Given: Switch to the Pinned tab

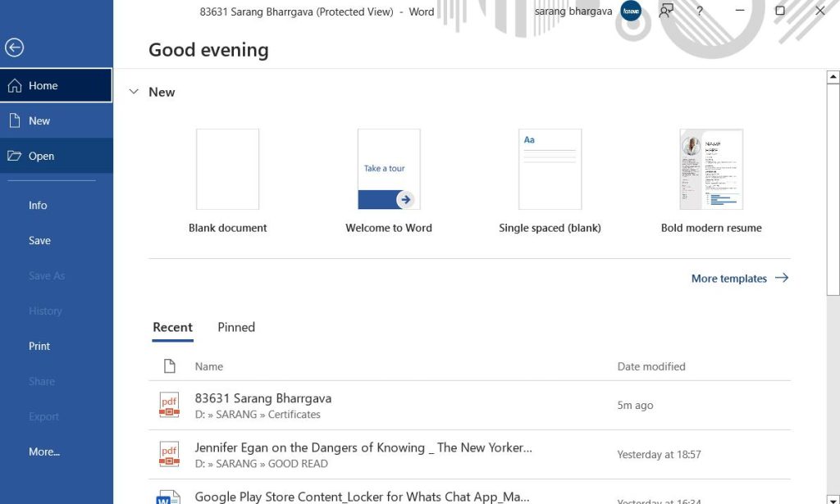Looking at the screenshot, I should [x=236, y=327].
